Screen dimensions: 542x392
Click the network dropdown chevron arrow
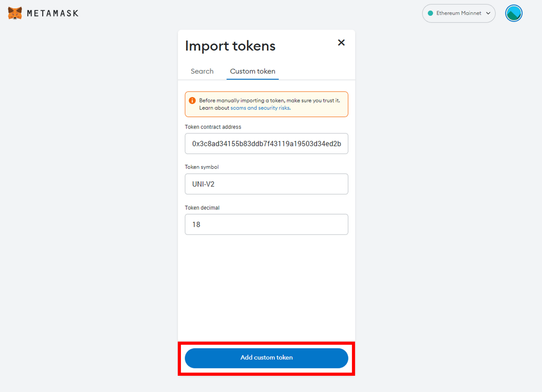click(x=488, y=13)
